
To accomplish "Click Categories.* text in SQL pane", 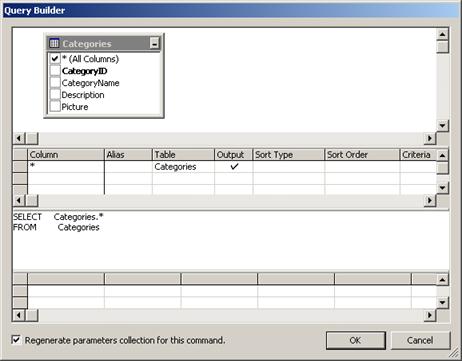I will pos(79,217).
